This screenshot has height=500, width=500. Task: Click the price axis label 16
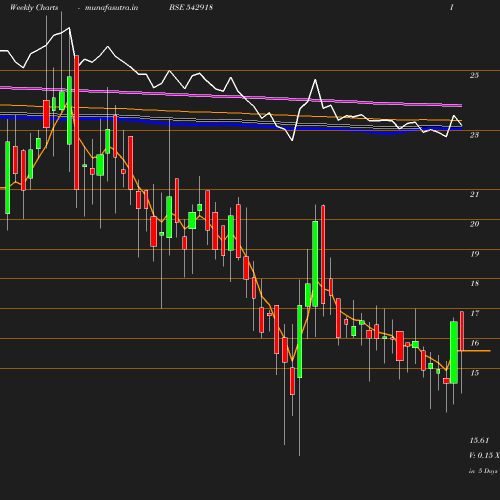pos(474,343)
